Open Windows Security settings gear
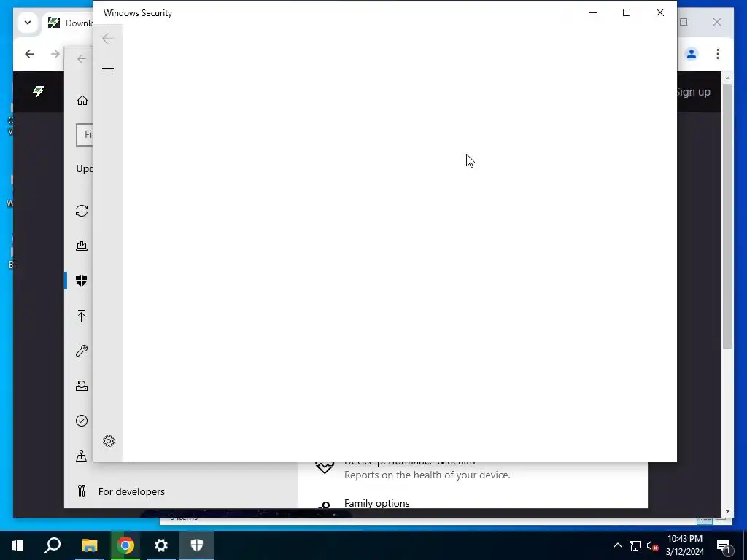747x560 pixels. [109, 441]
